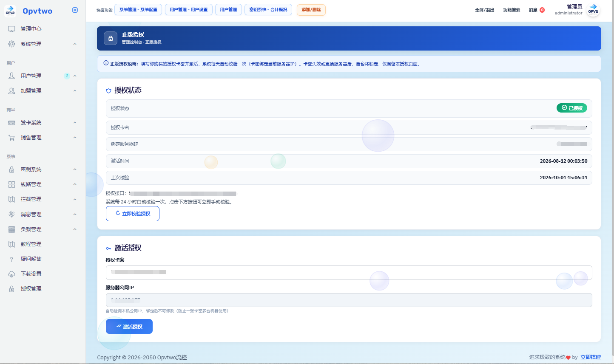This screenshot has height=364, width=614.
Task: Go to the standalone 用户管理 shortcut tab
Action: [228, 10]
